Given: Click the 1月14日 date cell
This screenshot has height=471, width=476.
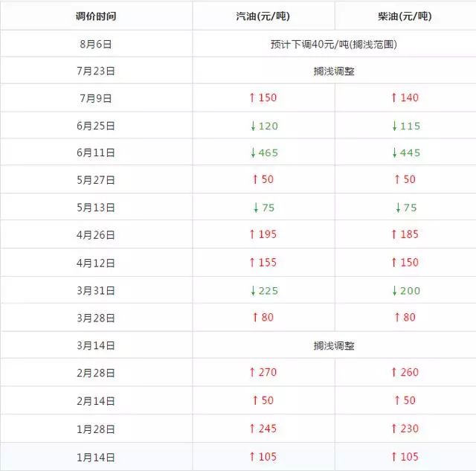Looking at the screenshot, I should click(96, 456).
